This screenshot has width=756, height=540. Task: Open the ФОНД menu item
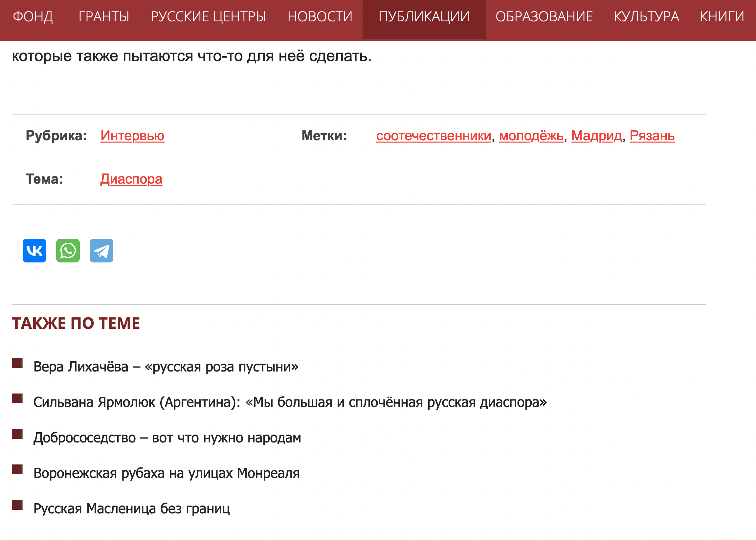33,17
